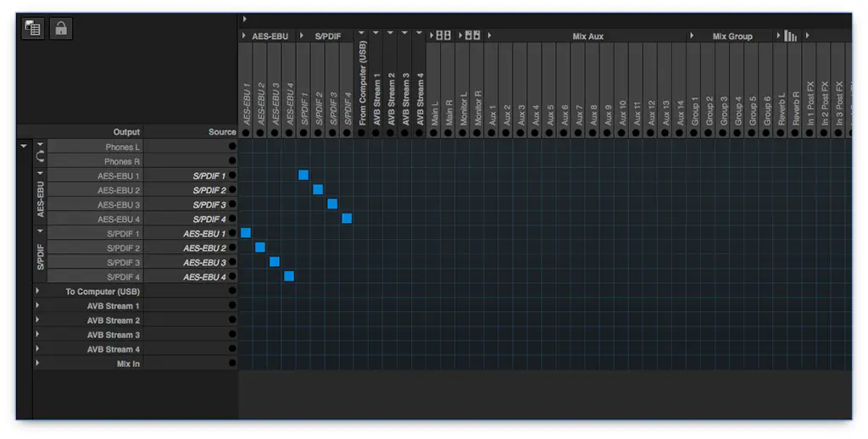Select the Mix Group column header
This screenshot has width=868, height=439.
click(732, 36)
